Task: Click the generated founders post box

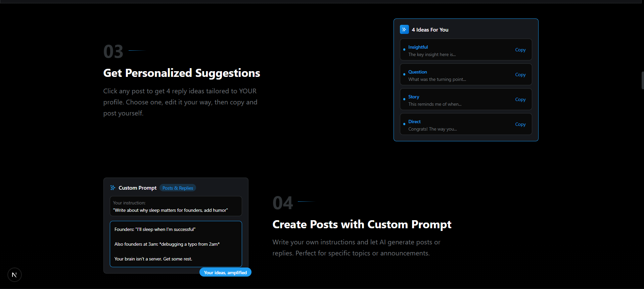Action: (176, 244)
